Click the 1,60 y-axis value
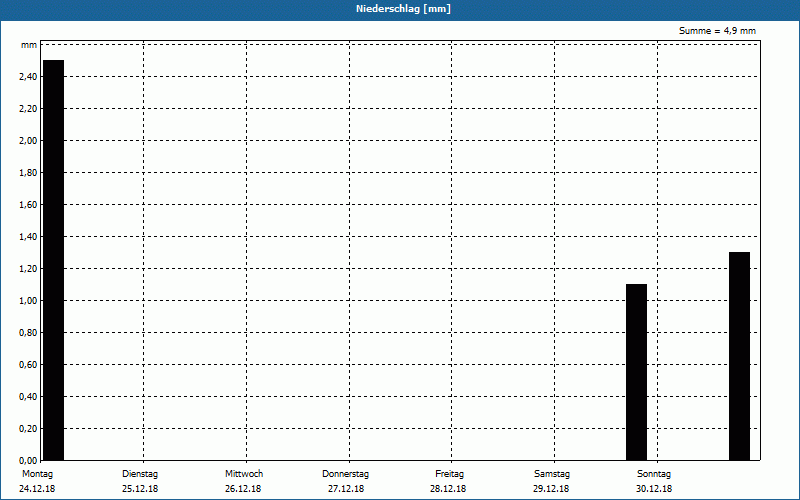Screen dimensions: 800x500 pos(28,205)
